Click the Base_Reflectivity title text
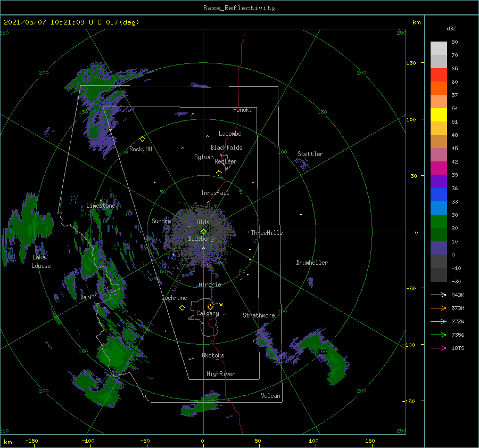479x448 pixels. (240, 8)
